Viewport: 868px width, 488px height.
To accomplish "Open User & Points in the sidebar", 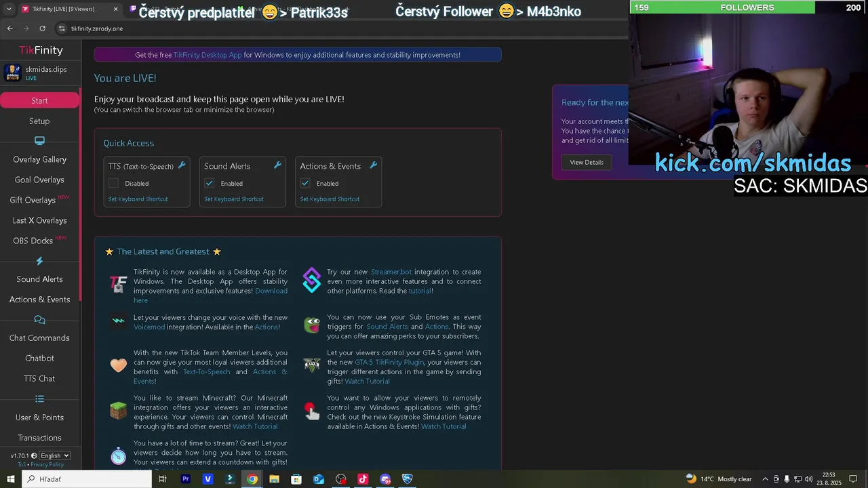I will (x=39, y=418).
